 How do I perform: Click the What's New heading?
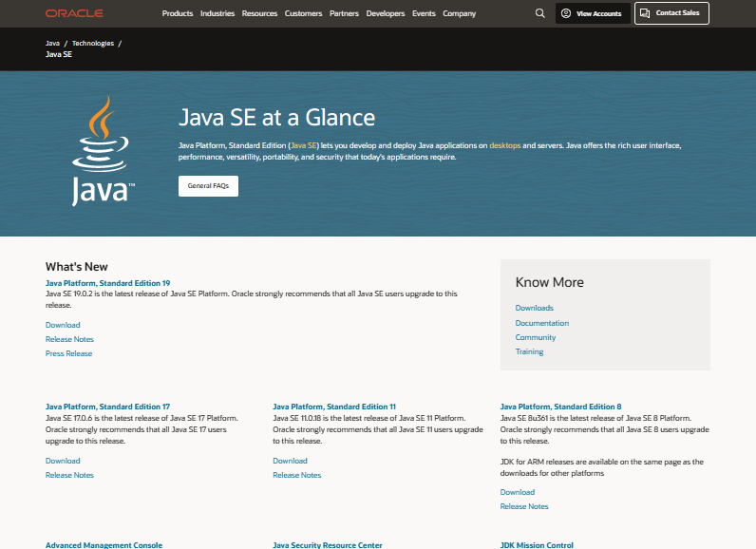(76, 267)
